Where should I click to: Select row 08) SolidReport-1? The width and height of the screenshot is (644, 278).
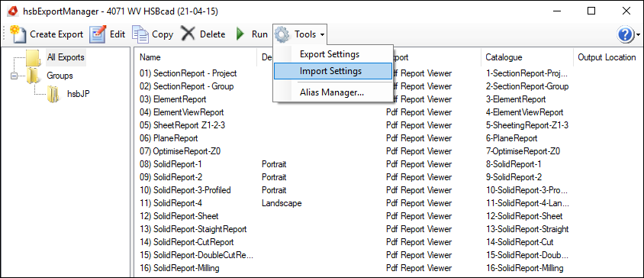click(x=171, y=164)
